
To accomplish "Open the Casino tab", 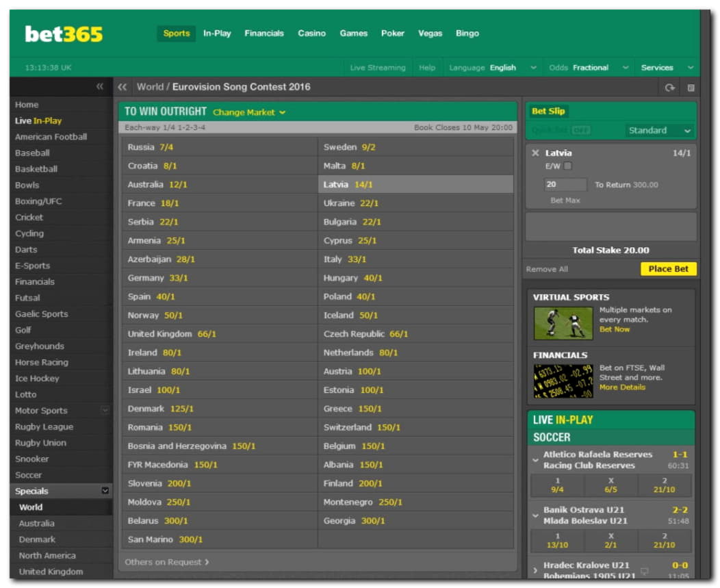I will click(312, 34).
